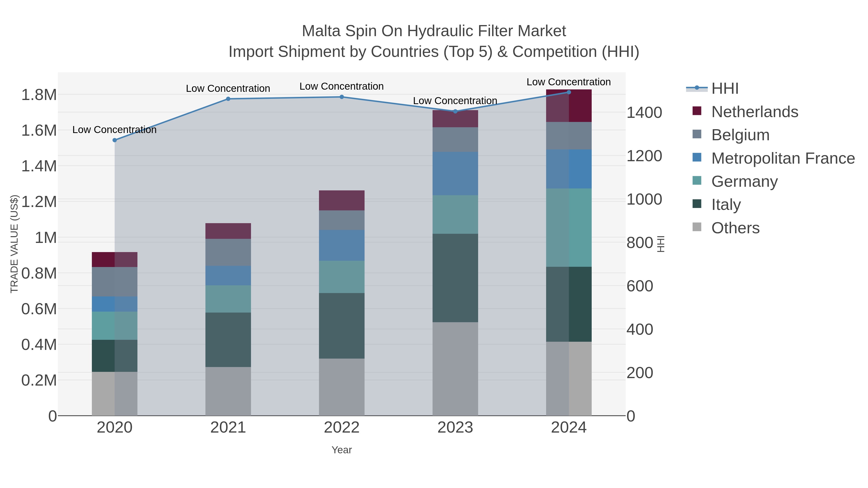
Task: Click the 2021 Belgium bar segment
Action: click(228, 253)
